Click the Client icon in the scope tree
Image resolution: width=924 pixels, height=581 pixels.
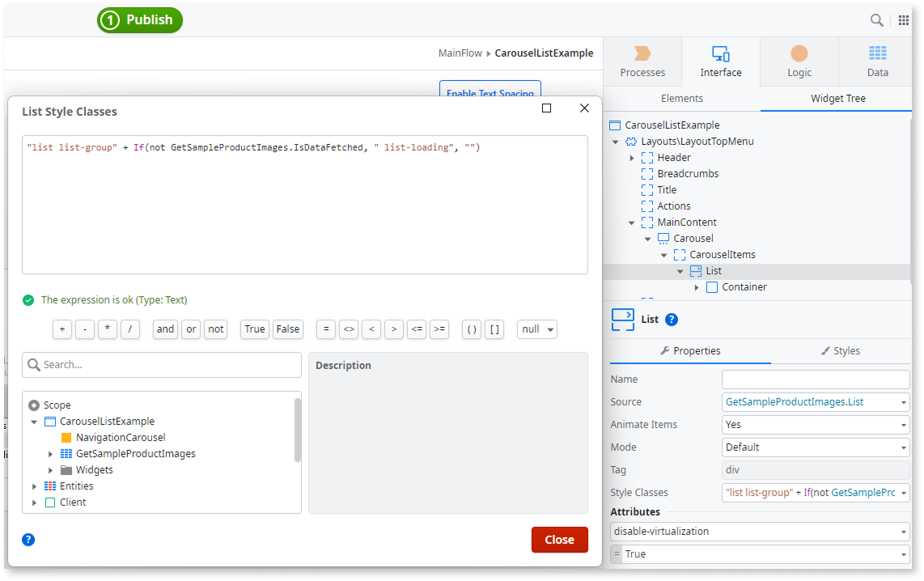pos(50,503)
